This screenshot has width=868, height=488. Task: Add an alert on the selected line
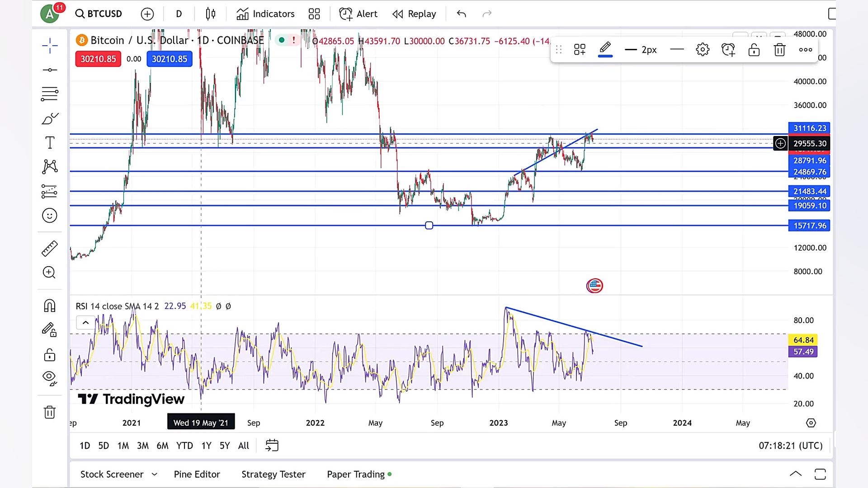[728, 50]
